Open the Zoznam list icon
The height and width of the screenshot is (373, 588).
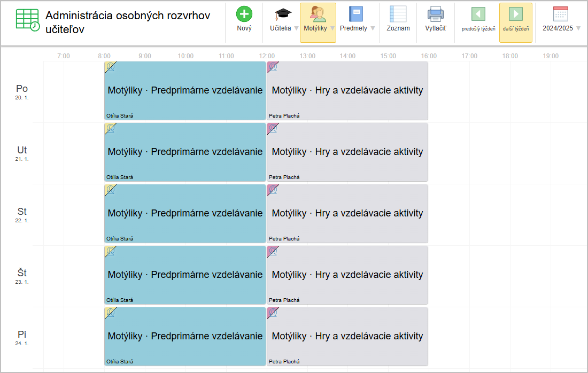pyautogui.click(x=398, y=14)
